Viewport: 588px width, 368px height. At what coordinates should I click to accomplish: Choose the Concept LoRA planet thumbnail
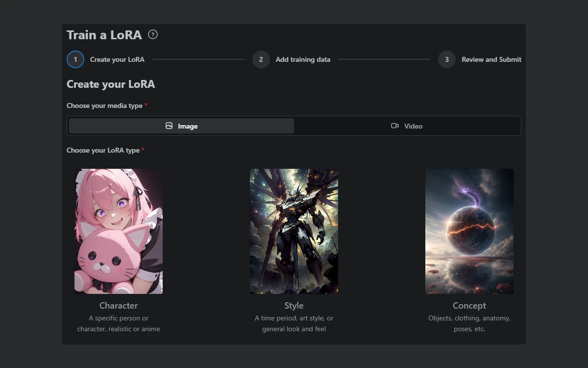(469, 231)
